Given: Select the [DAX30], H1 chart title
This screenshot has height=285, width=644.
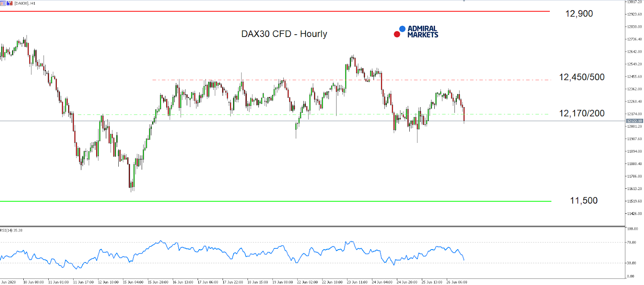Looking at the screenshot, I should (25, 3).
